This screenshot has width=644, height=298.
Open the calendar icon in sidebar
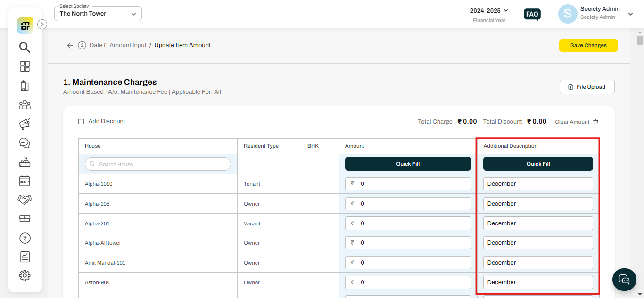click(25, 181)
